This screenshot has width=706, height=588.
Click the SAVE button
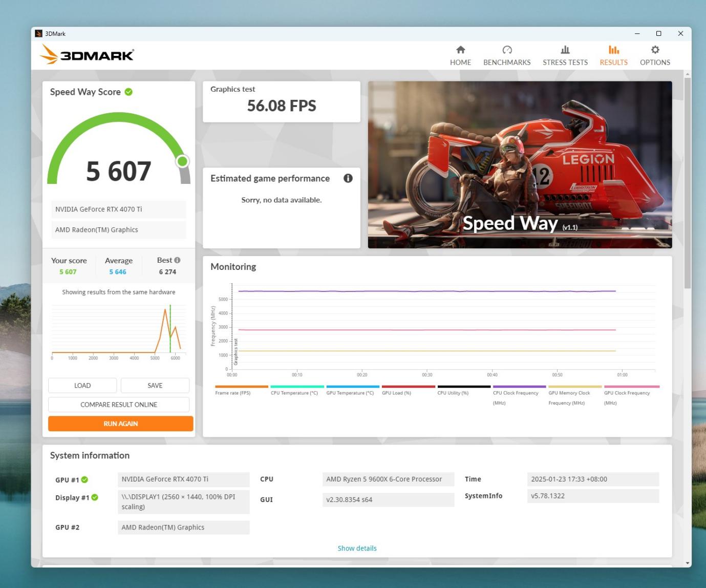[155, 386]
